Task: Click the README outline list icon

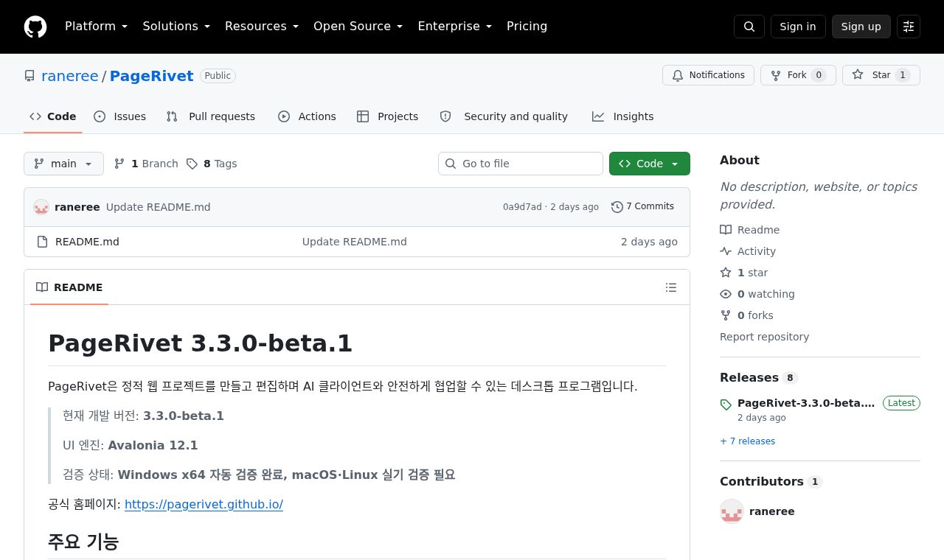Action: (671, 287)
